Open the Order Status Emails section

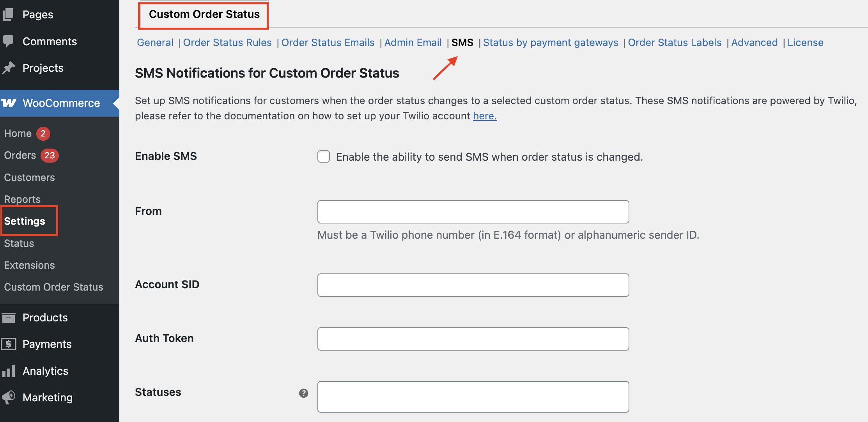[x=328, y=43]
